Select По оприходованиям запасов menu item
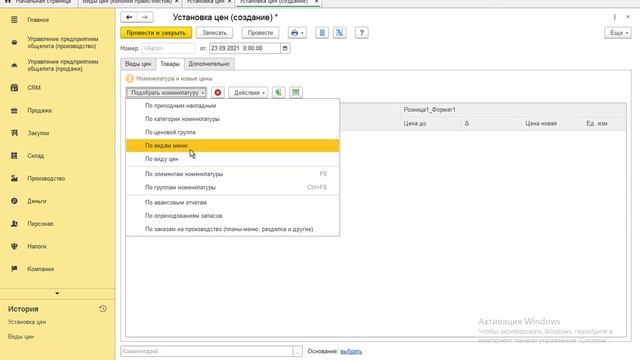This screenshot has height=360, width=640. pyautogui.click(x=233, y=216)
